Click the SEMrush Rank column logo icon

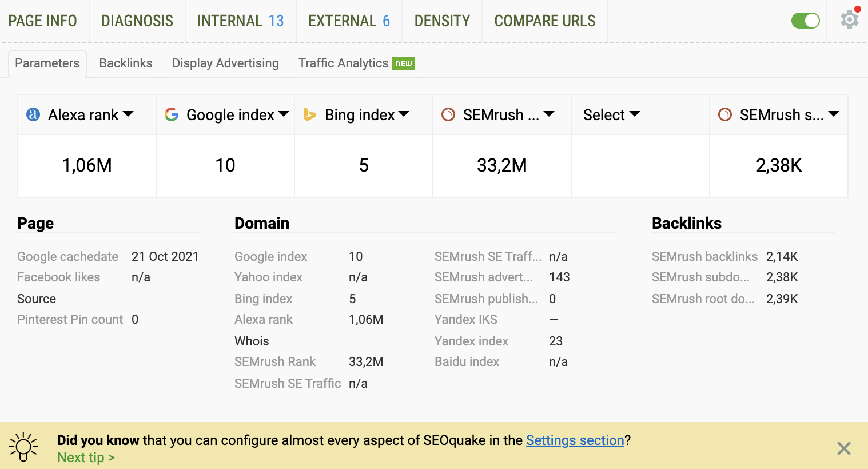448,114
